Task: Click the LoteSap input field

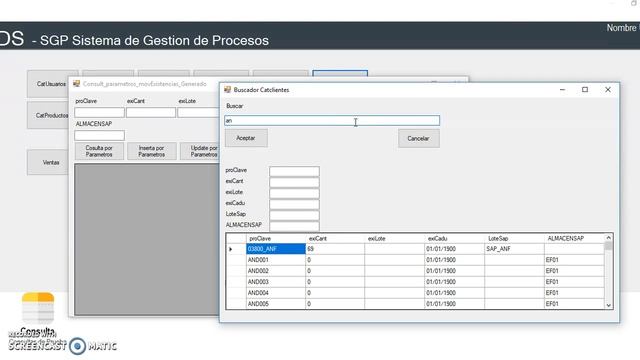Action: (294, 215)
